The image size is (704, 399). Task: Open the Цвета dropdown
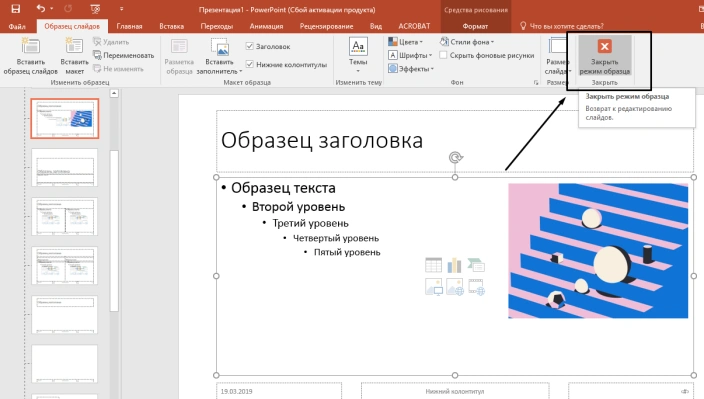coord(405,42)
